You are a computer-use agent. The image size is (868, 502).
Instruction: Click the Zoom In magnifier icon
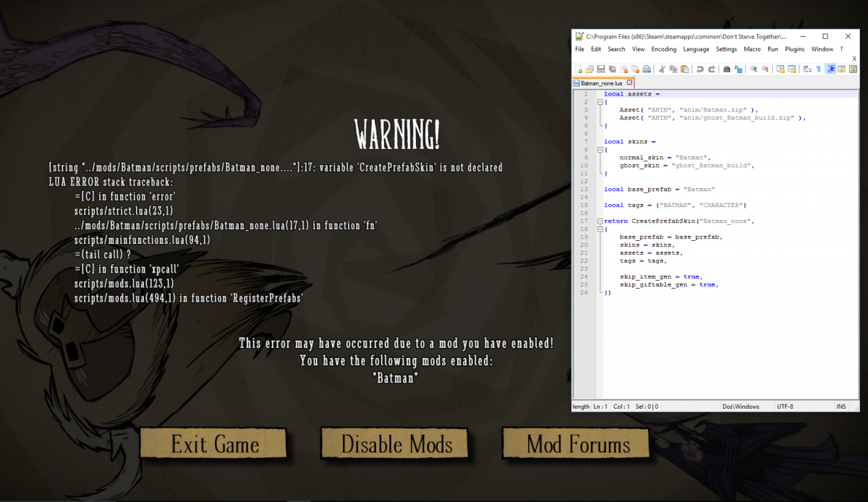pos(753,69)
